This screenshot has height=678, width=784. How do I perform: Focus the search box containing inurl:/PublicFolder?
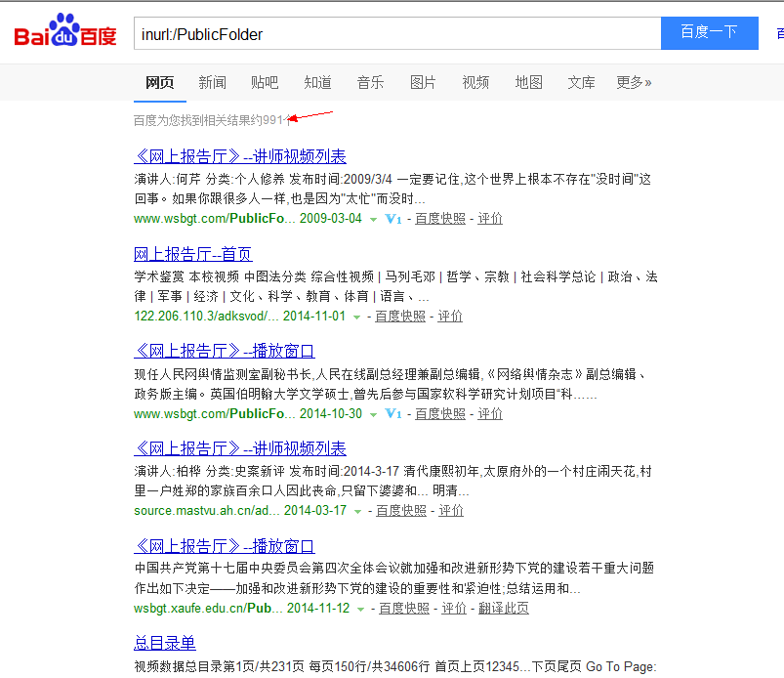[397, 33]
